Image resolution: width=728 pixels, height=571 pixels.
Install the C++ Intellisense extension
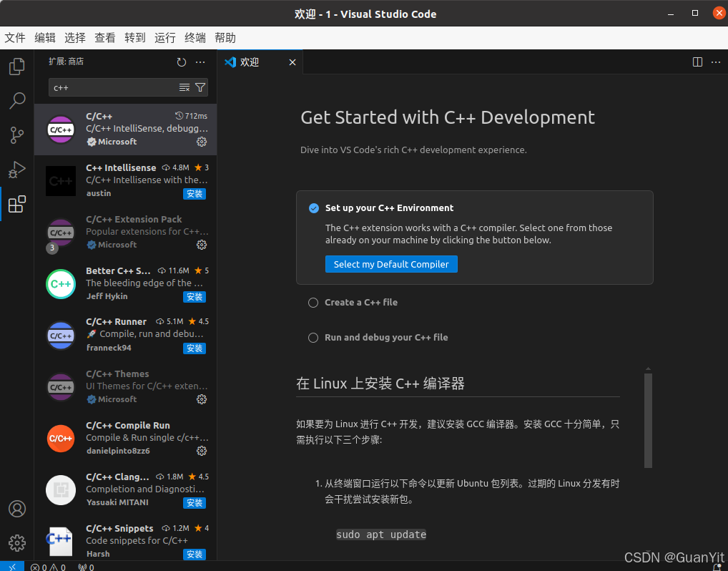(194, 194)
